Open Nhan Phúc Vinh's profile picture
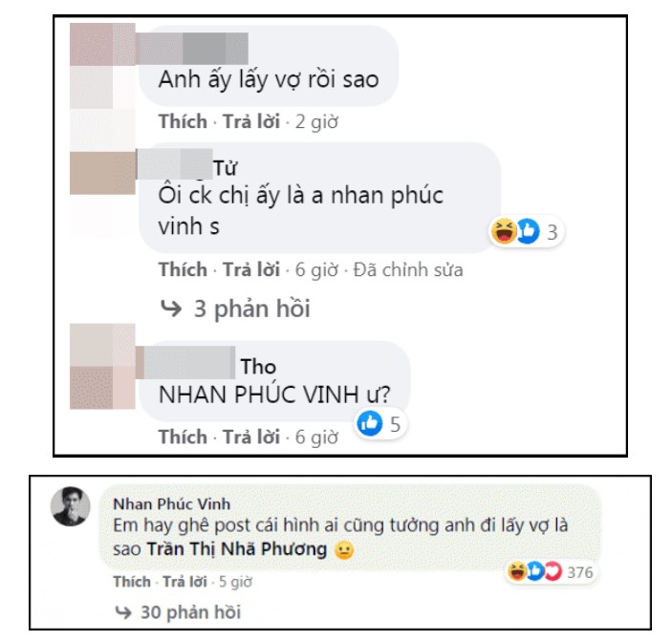The width and height of the screenshot is (672, 641). 71,505
